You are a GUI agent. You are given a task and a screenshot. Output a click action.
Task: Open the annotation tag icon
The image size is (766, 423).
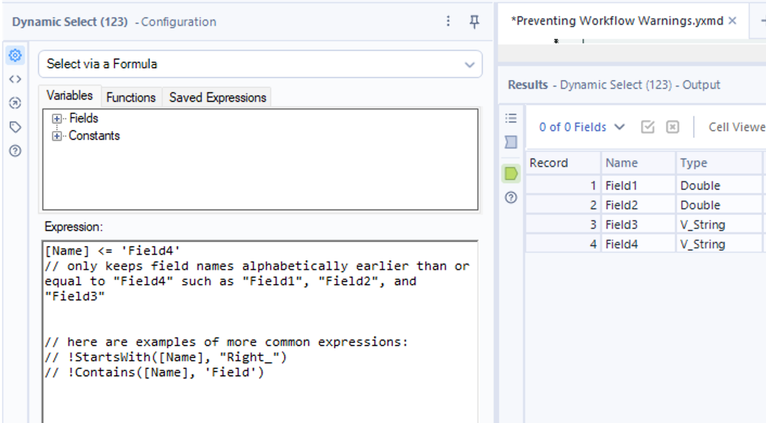[15, 127]
